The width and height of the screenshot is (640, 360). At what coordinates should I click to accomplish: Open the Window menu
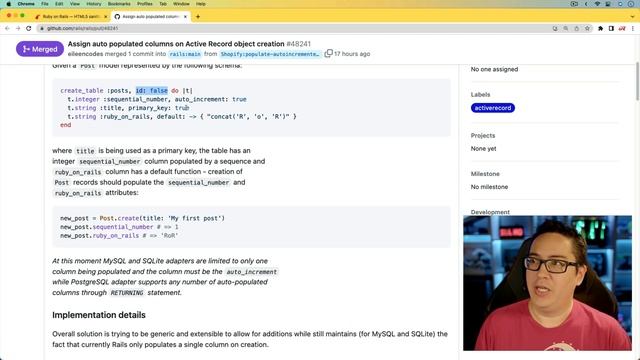[181, 4]
